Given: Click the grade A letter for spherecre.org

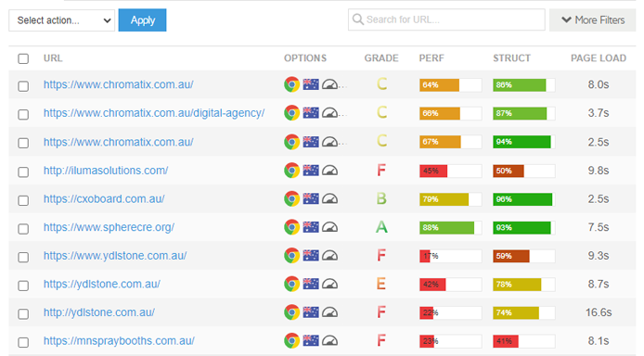Looking at the screenshot, I should [381, 227].
